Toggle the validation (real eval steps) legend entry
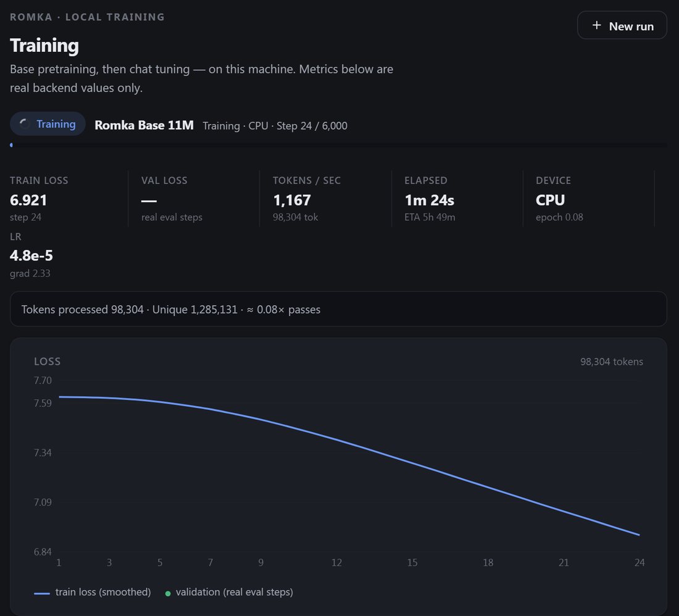The height and width of the screenshot is (616, 679). click(229, 592)
